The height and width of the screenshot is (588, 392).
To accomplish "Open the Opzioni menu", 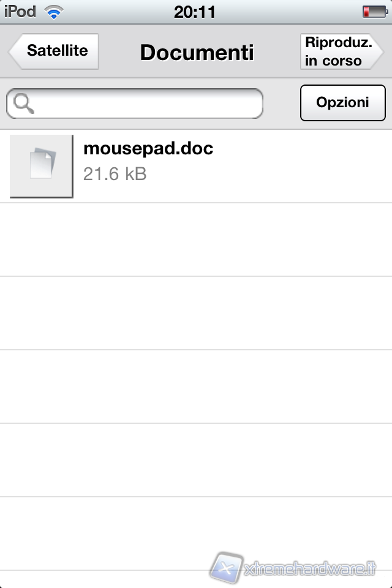I will [342, 103].
